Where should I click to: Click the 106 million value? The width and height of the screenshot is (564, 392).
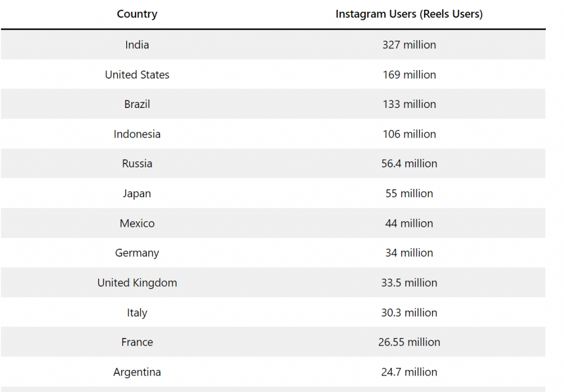point(409,134)
